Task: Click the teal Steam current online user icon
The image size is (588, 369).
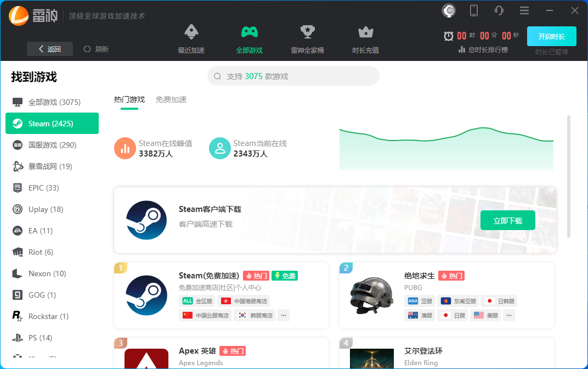Action: coord(220,148)
